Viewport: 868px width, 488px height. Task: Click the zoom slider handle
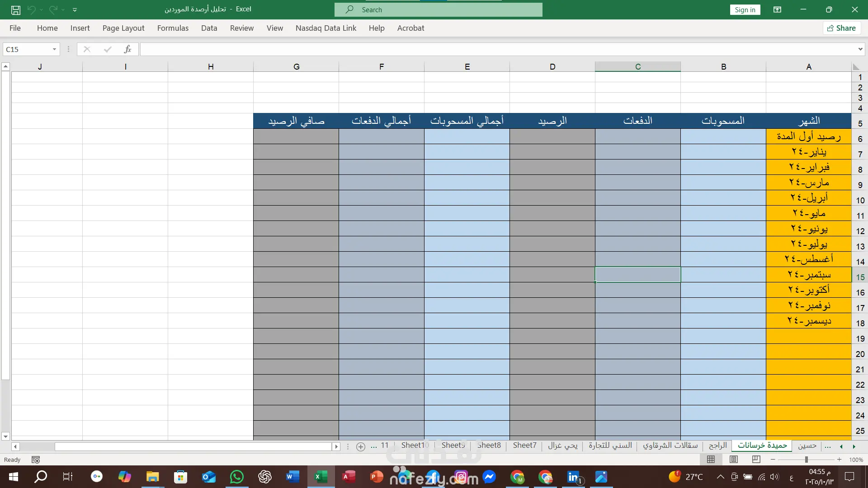pos(806,460)
